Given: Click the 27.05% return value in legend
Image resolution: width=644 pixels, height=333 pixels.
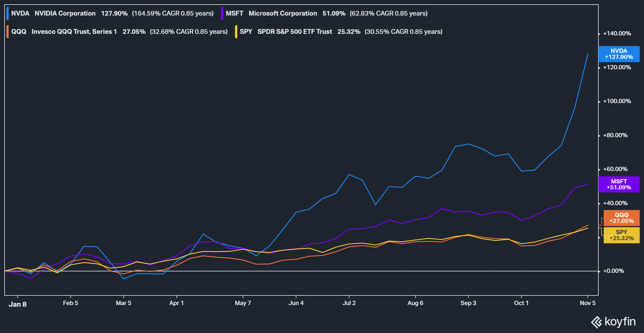Looking at the screenshot, I should 134,32.
